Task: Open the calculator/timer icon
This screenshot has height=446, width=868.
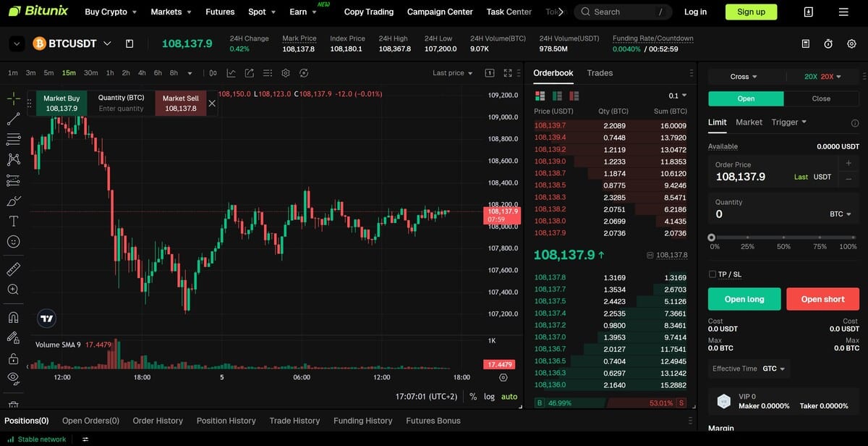Action: [828, 44]
